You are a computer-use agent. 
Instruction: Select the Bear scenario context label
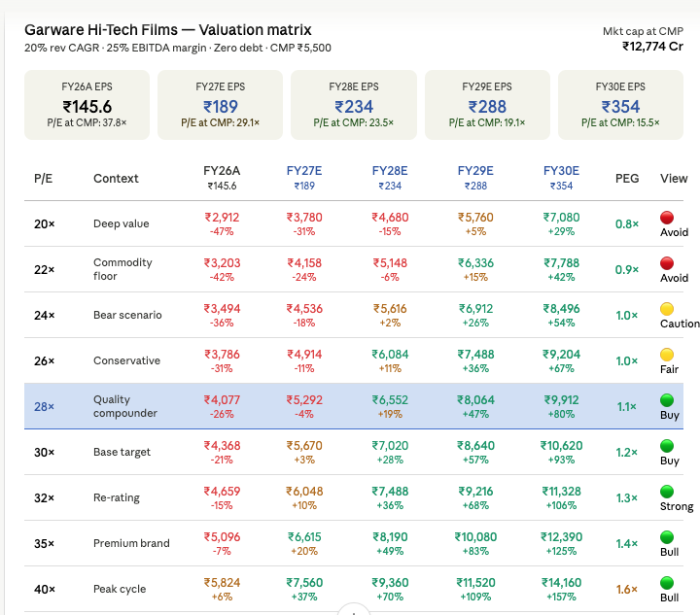(127, 315)
